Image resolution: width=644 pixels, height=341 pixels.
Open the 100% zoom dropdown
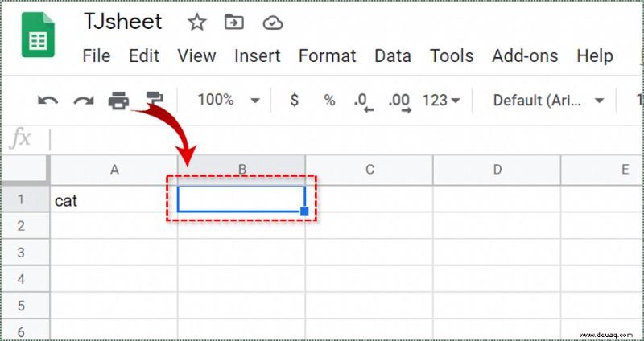click(x=229, y=100)
